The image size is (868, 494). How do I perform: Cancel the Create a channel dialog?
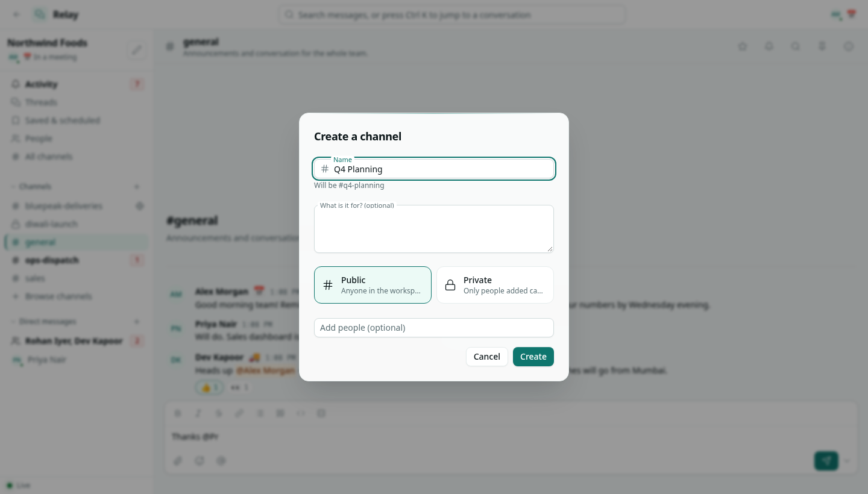point(487,357)
